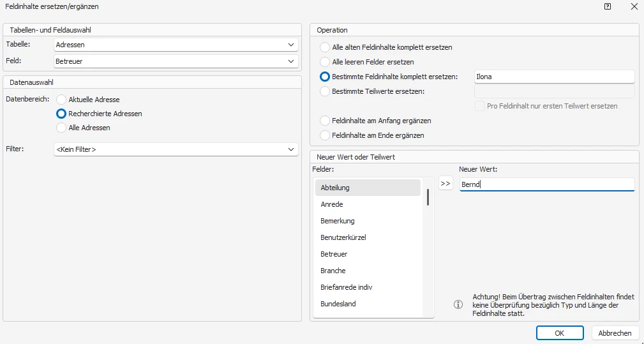Choose Feldinhalte am Ende ergänzen
The image size is (644, 344).
[x=325, y=135]
